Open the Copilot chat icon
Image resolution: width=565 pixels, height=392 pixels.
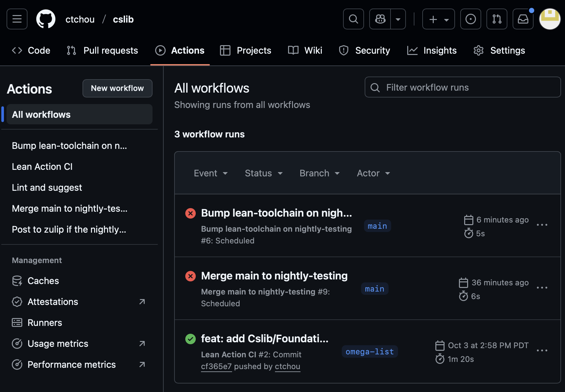click(380, 19)
